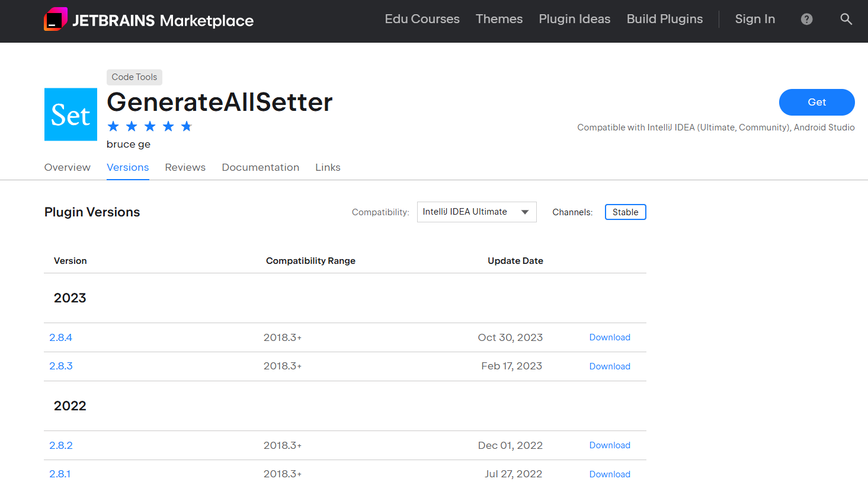Click the search magnifier icon
The width and height of the screenshot is (868, 488).
click(846, 19)
